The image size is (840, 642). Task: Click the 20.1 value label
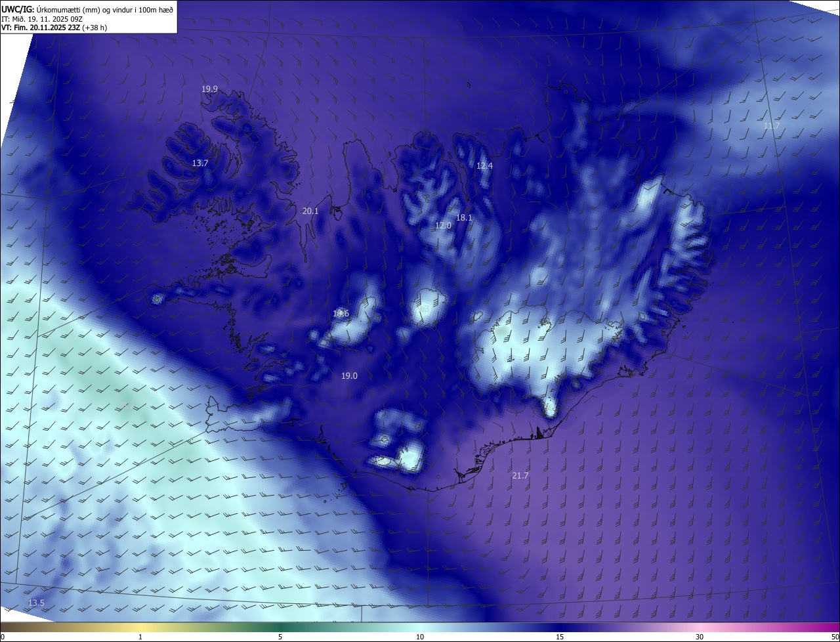coord(310,211)
